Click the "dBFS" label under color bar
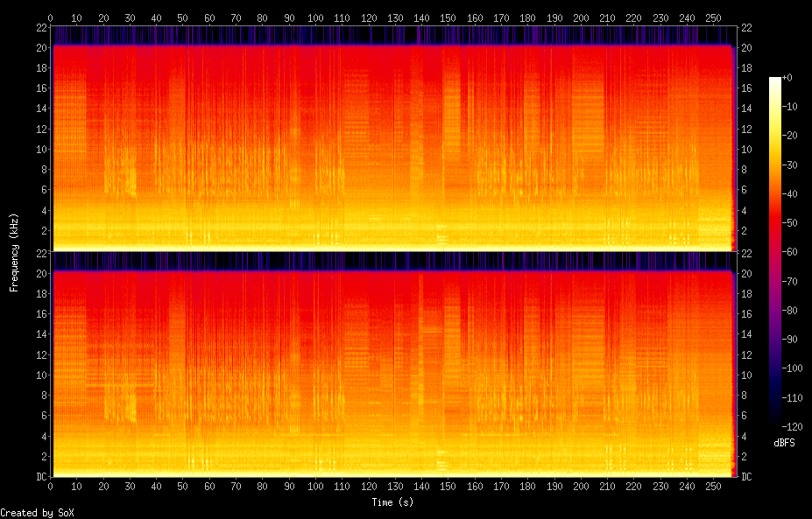The width and height of the screenshot is (812, 519). pos(784,443)
